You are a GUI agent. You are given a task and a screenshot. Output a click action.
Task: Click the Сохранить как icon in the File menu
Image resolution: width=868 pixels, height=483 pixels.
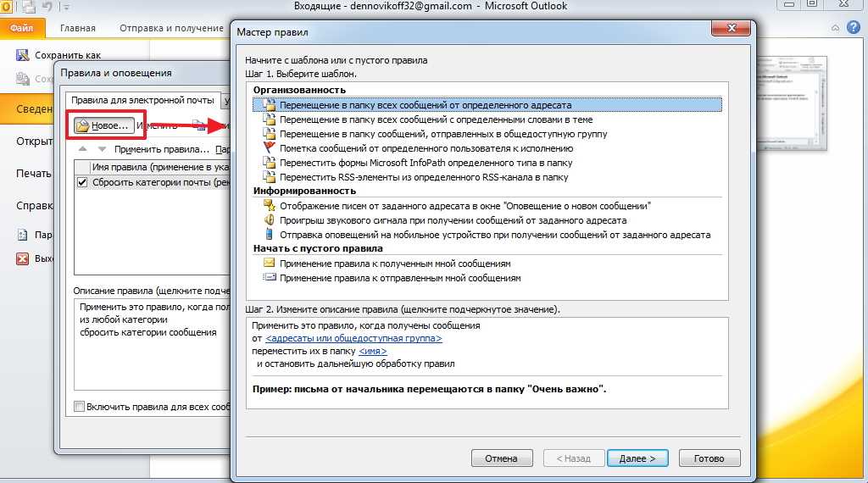pyautogui.click(x=23, y=55)
